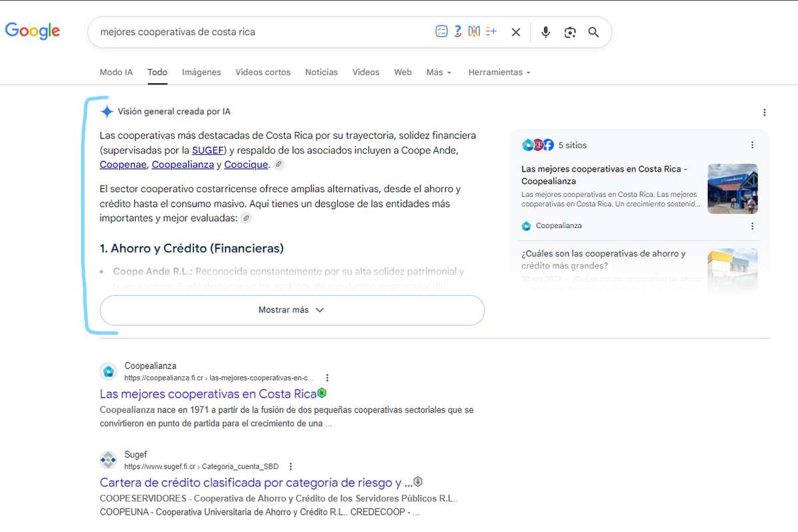Open the Coopenae link in AI overview
Image resolution: width=798 pixels, height=532 pixels.
(x=123, y=164)
